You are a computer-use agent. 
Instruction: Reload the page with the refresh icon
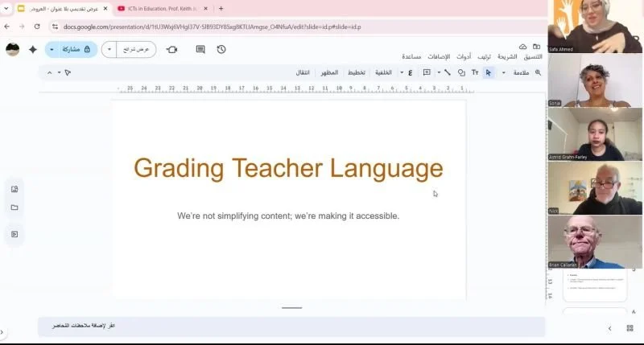click(x=37, y=27)
